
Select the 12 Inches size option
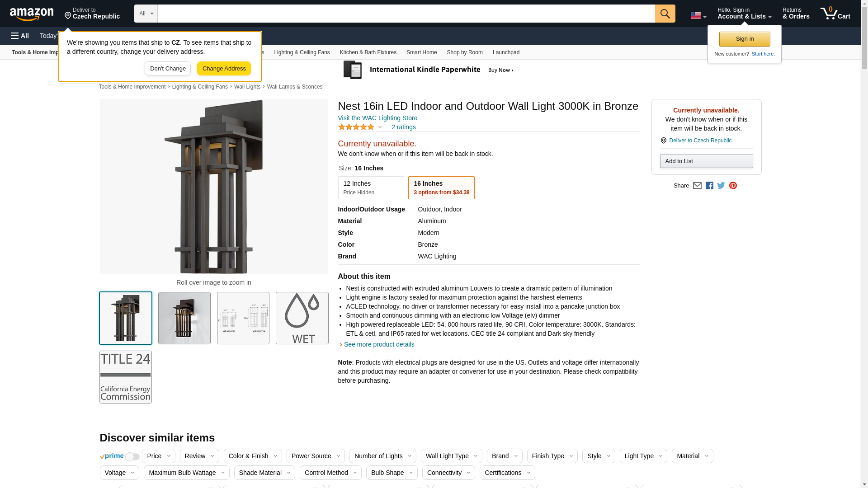(x=371, y=188)
